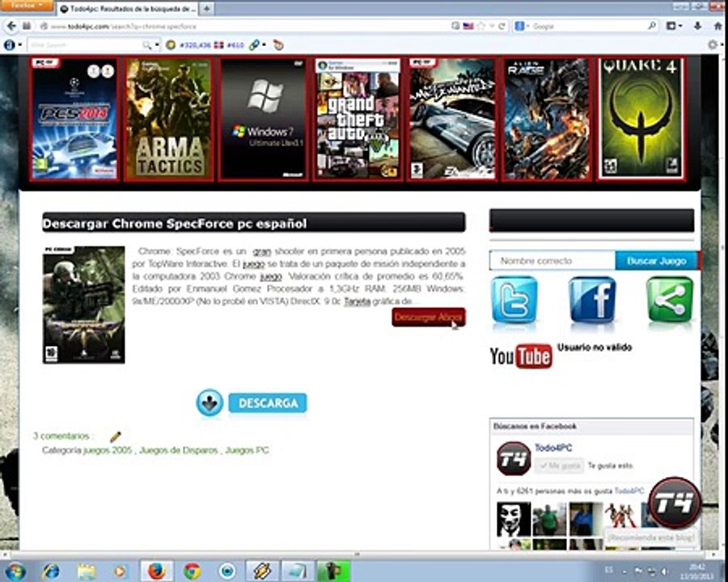Click the taskbar clock
The width and height of the screenshot is (728, 582).
point(697,571)
